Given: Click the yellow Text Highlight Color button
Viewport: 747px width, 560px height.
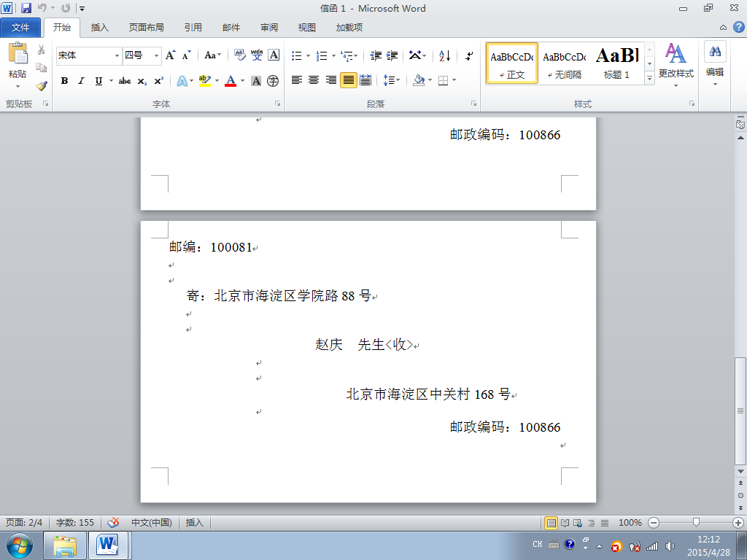Looking at the screenshot, I should pyautogui.click(x=205, y=81).
